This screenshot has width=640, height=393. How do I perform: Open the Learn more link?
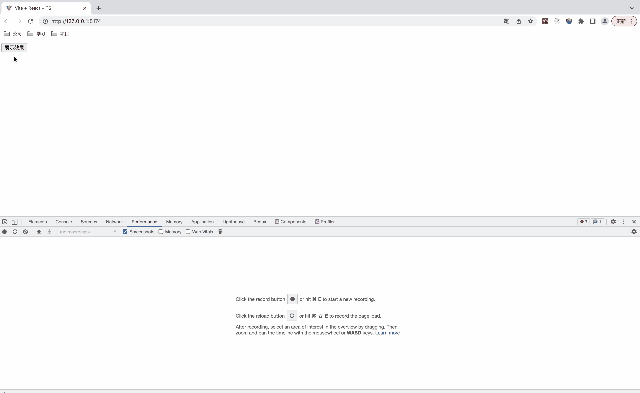tap(387, 333)
